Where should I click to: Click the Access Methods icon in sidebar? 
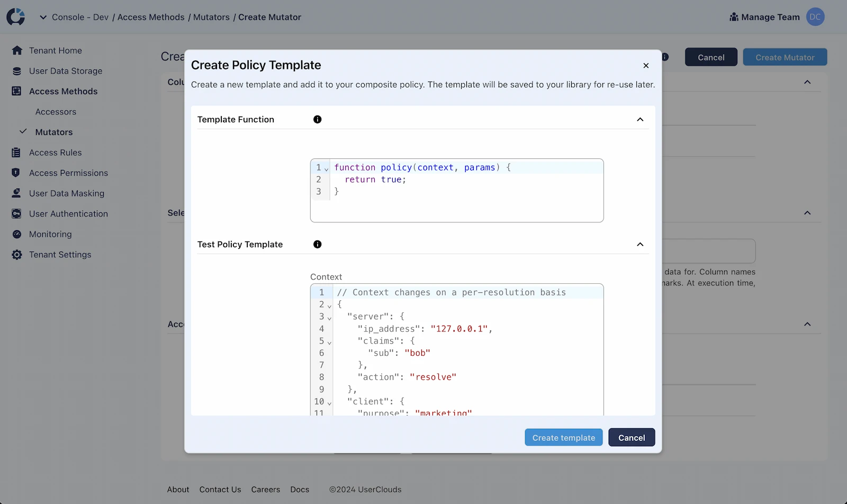tap(17, 91)
